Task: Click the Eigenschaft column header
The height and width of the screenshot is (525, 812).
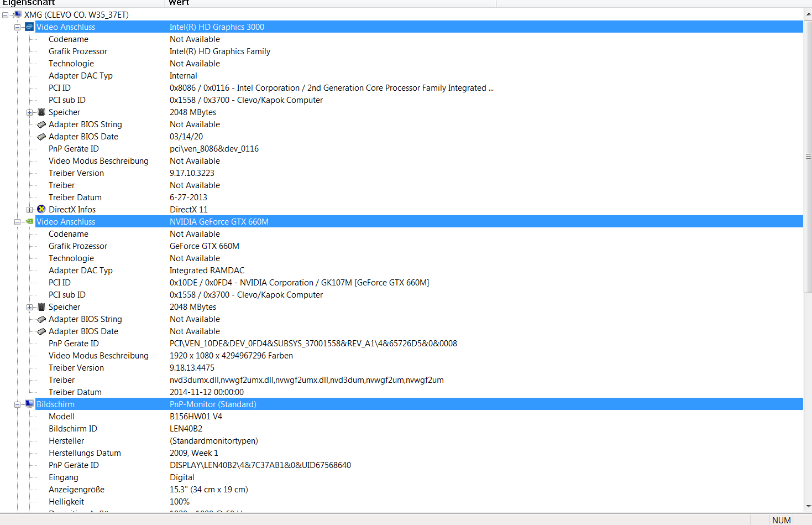Action: tap(82, 3)
